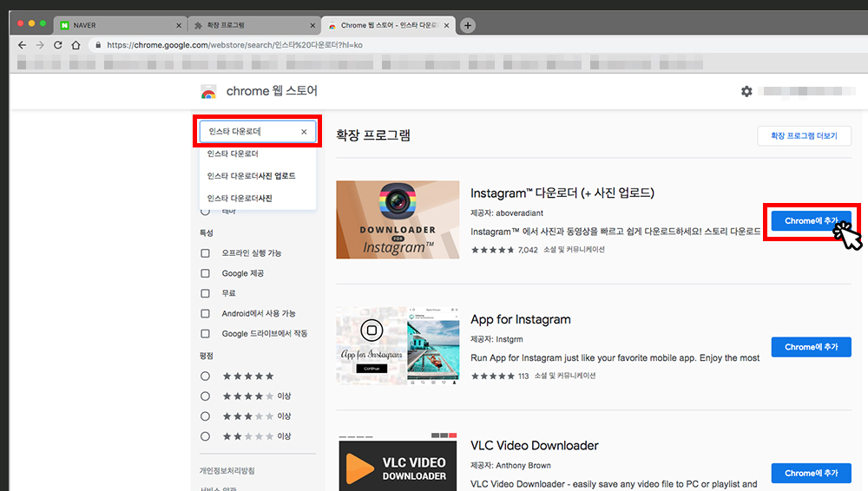868x491 pixels.
Task: Click the 확장 프로그램 더보기 button
Action: pyautogui.click(x=804, y=135)
